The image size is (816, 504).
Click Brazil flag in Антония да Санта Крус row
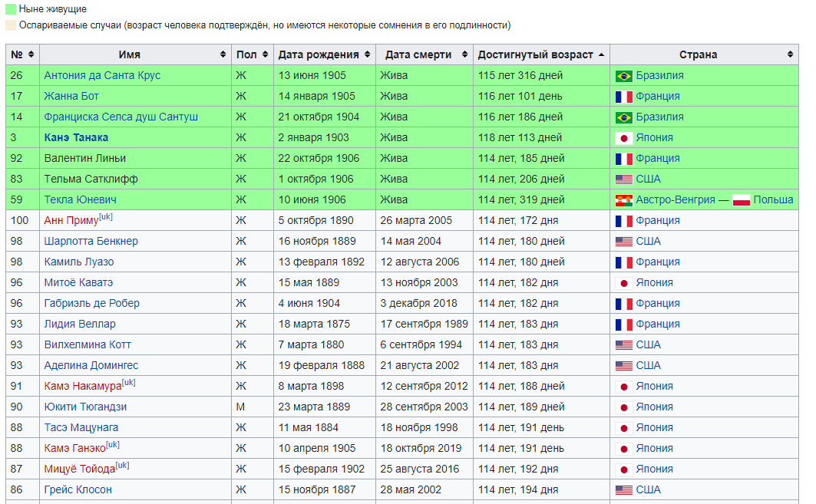click(x=623, y=76)
